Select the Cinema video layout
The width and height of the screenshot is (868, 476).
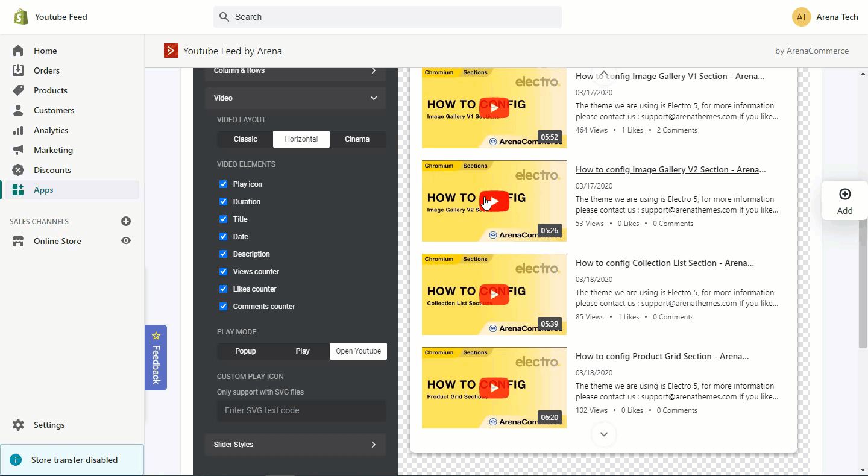(357, 139)
